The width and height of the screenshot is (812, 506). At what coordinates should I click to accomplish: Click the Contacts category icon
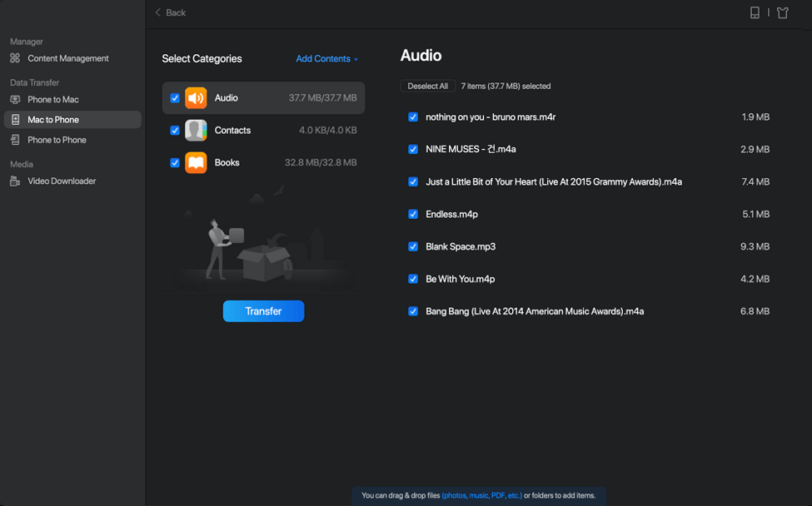(x=196, y=131)
